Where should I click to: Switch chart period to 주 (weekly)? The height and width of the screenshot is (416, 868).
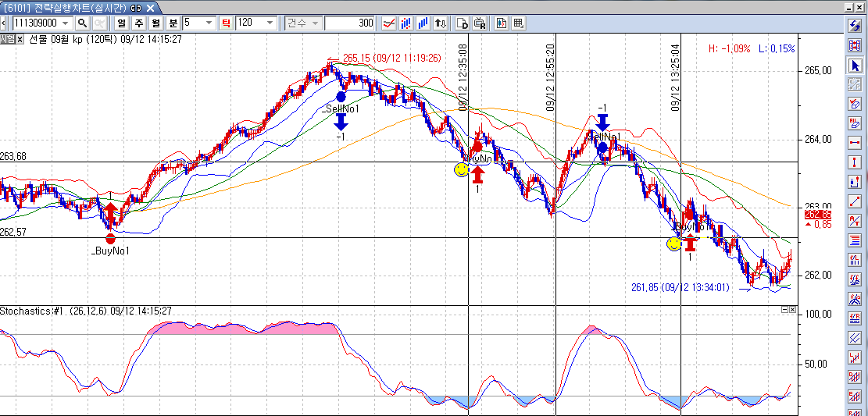139,23
